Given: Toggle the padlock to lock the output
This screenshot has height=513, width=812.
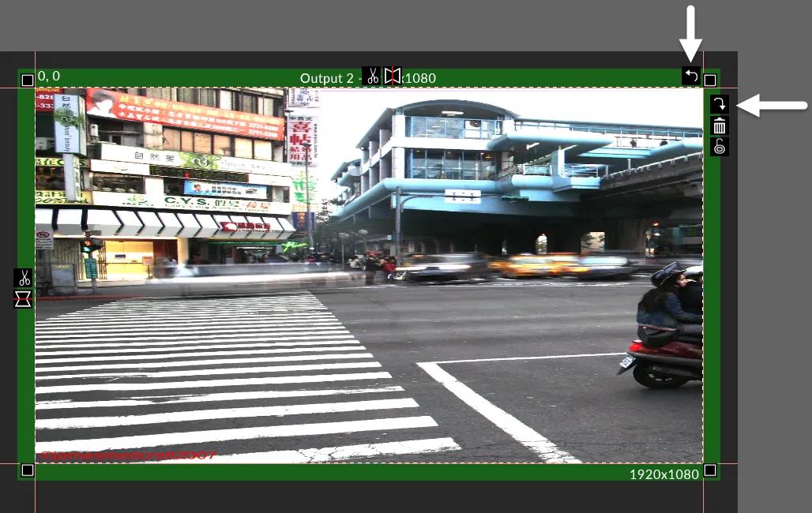Looking at the screenshot, I should 720,147.
